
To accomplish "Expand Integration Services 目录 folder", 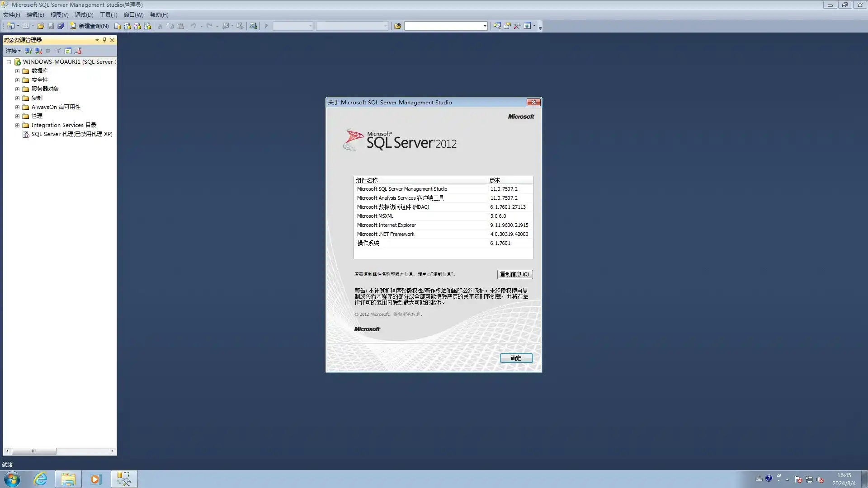I will [x=17, y=125].
